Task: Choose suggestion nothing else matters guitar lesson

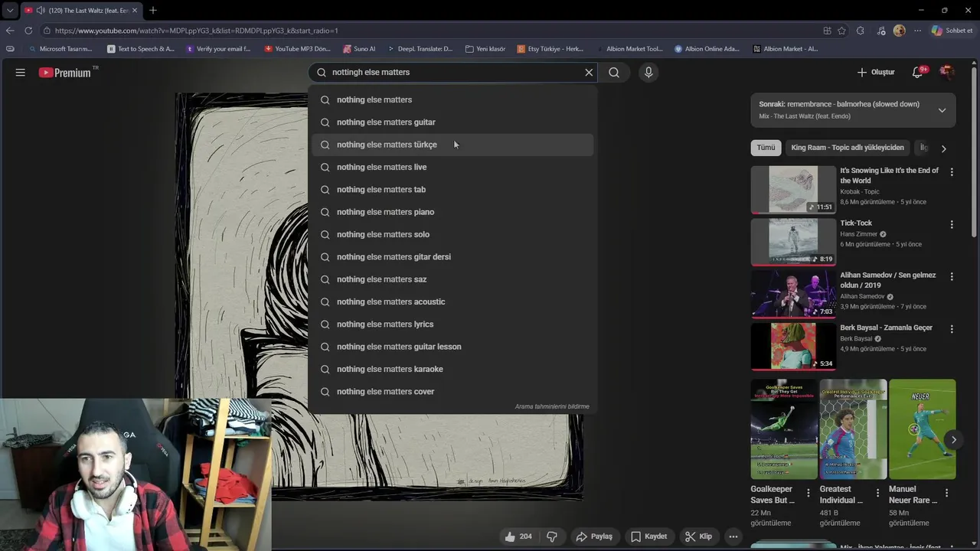Action: [x=452, y=347]
